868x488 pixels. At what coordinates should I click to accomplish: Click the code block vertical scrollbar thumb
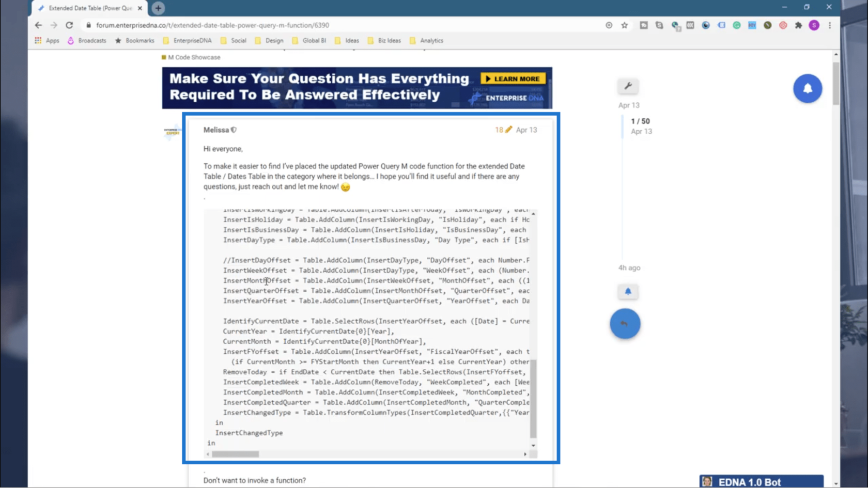[x=533, y=398]
